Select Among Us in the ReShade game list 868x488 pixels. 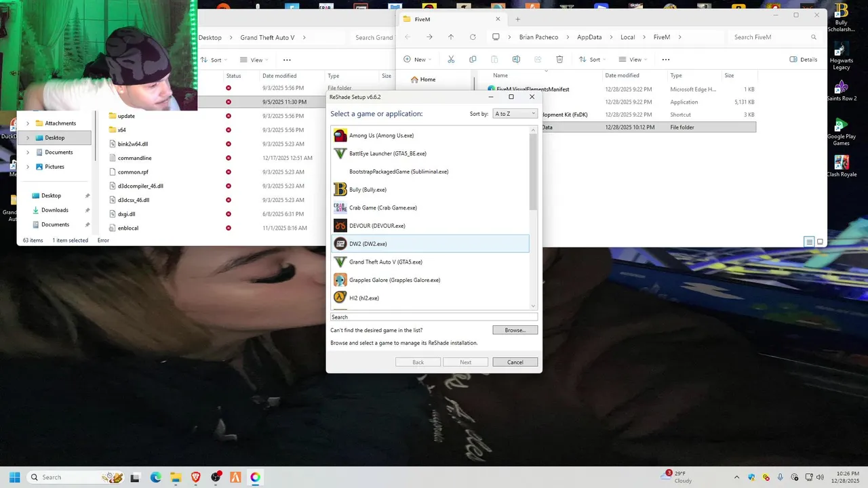coord(430,136)
